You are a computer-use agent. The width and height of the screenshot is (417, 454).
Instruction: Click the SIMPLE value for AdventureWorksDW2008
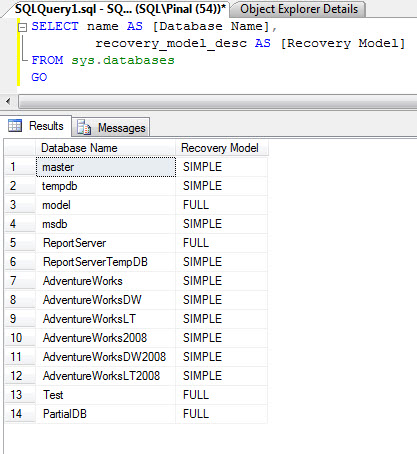click(x=222, y=357)
